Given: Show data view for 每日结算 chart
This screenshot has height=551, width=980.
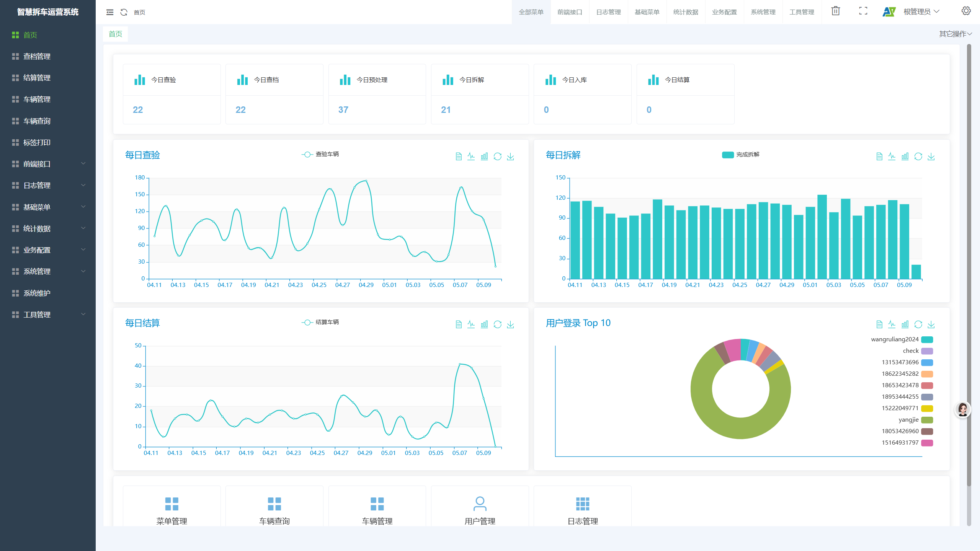Looking at the screenshot, I should [x=459, y=324].
